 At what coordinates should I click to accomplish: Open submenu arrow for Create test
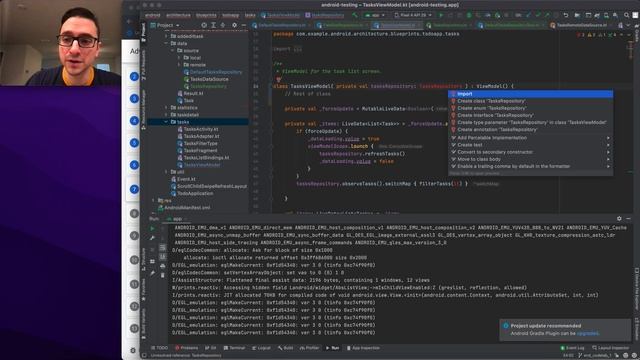pyautogui.click(x=608, y=145)
